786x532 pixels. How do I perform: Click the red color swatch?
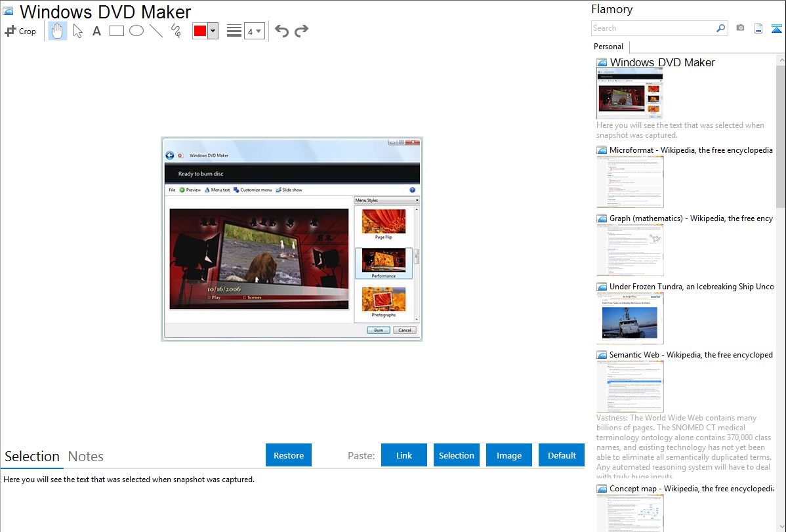[x=200, y=31]
